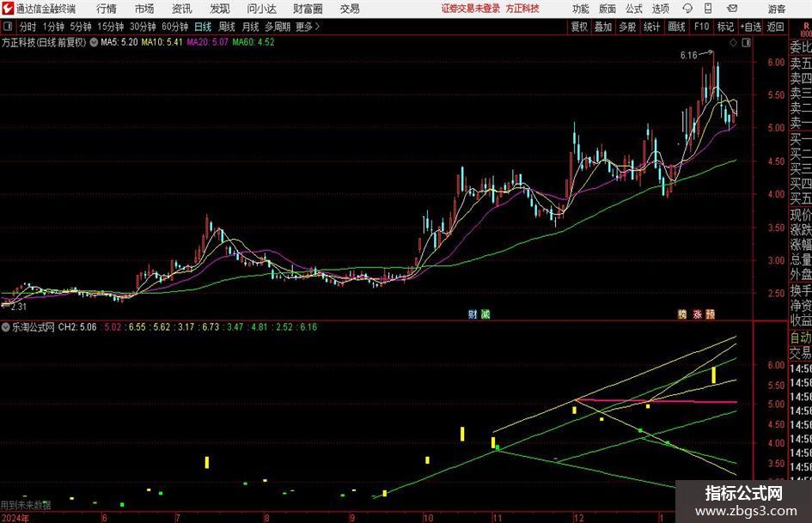Open the 资讯 menu

pos(182,9)
